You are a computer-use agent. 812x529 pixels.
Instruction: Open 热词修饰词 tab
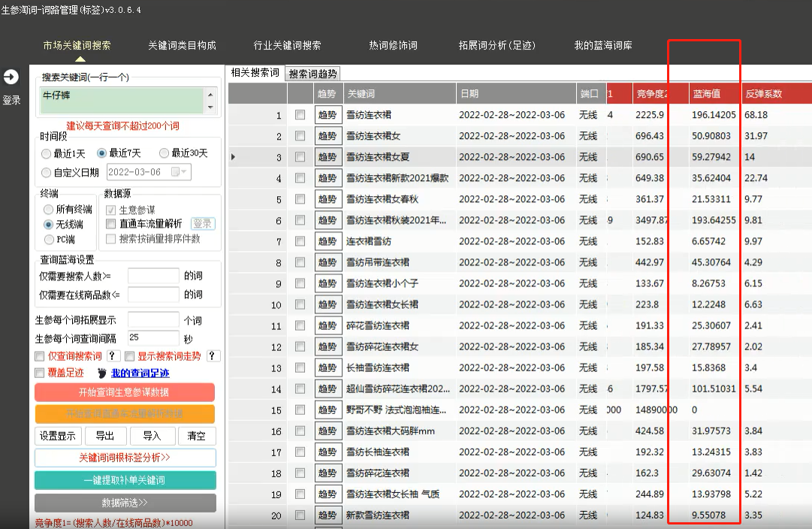(393, 46)
